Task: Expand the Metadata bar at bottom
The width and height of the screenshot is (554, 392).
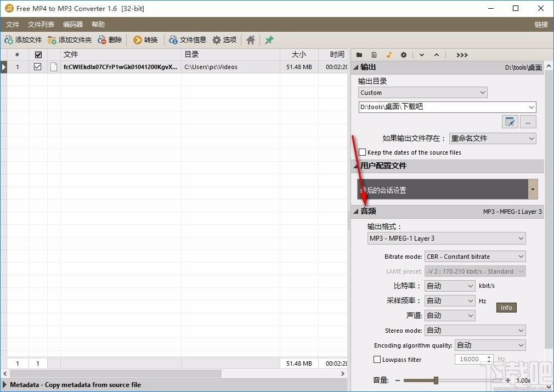Action: pyautogui.click(x=4, y=384)
